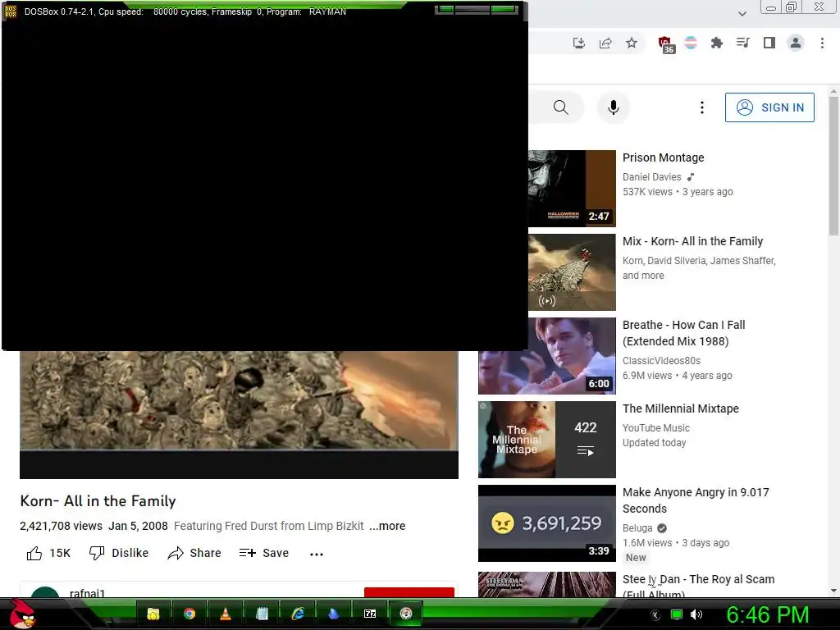Expand Chrome tab search chevron
This screenshot has width=840, height=630.
click(742, 13)
